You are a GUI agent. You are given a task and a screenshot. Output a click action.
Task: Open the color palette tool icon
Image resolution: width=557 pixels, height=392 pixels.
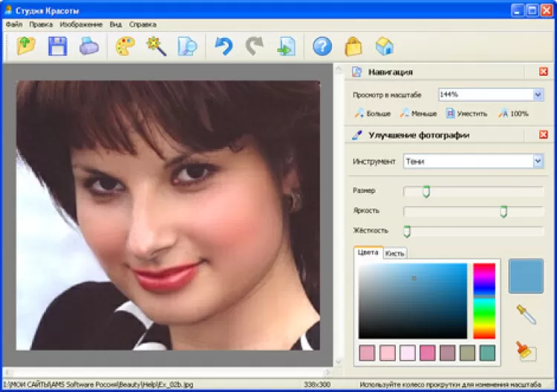[x=125, y=46]
